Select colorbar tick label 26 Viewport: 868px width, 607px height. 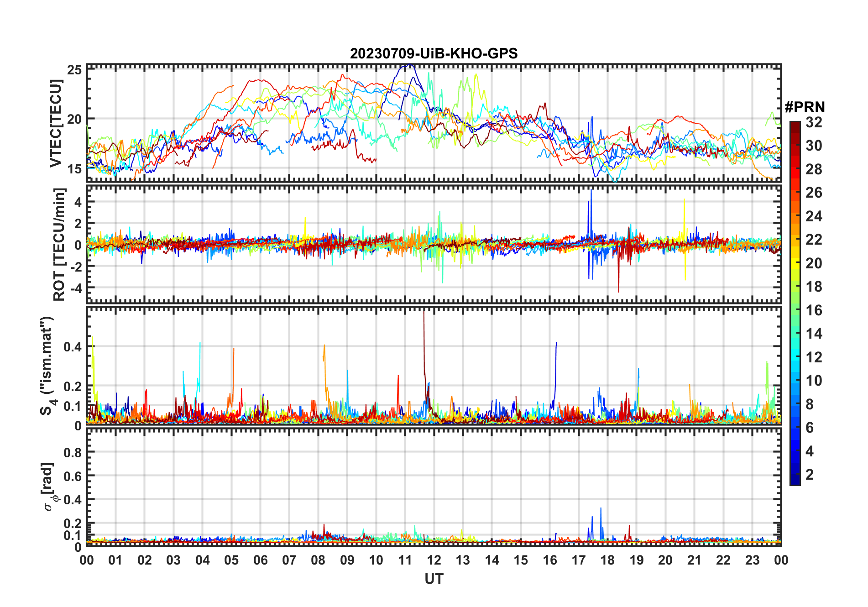click(814, 193)
